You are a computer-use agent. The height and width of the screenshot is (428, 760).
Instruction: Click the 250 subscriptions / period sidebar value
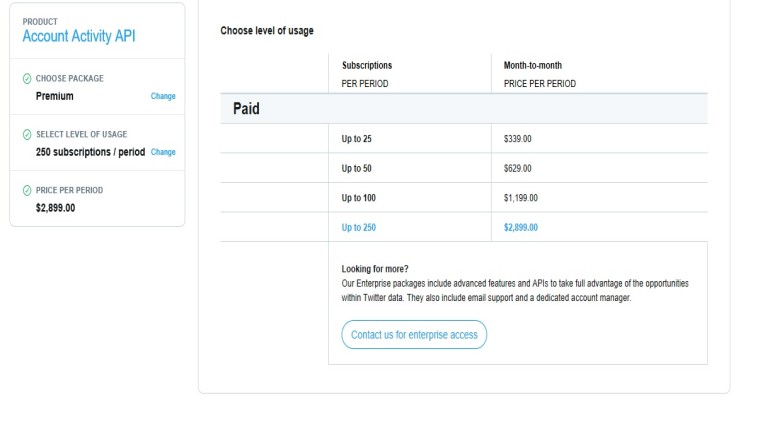(90, 152)
